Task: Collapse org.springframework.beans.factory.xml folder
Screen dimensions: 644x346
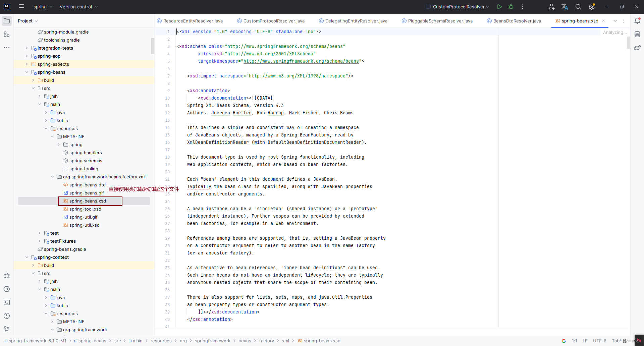Action: [x=52, y=177]
